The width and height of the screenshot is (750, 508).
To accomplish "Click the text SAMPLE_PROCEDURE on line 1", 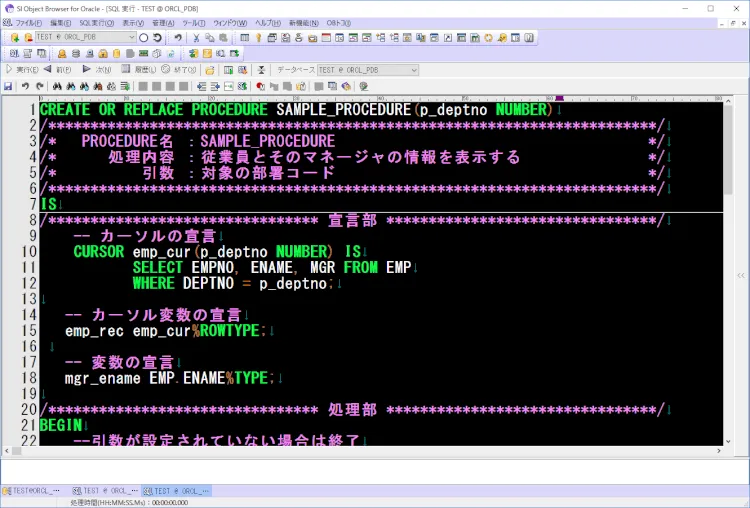I will 343,110.
